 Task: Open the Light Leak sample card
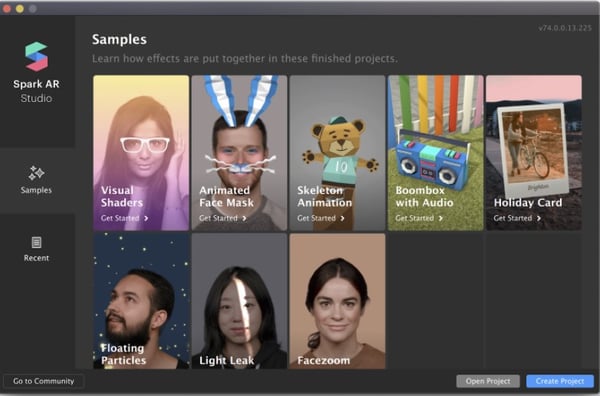(239, 301)
